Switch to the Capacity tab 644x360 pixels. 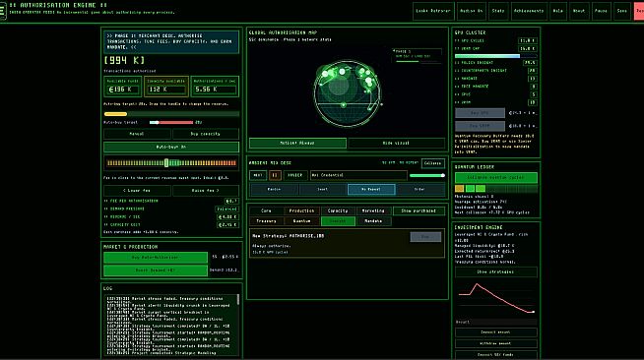[338, 210]
